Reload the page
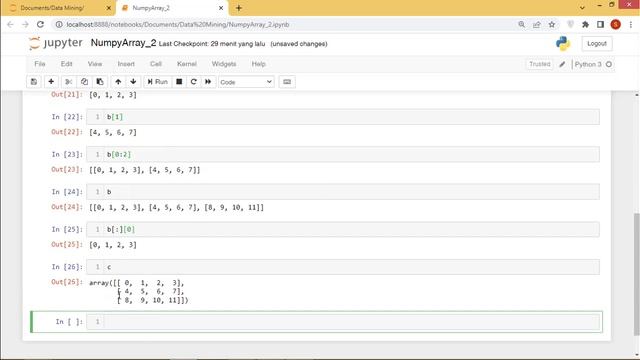640x360 pixels. point(40,24)
